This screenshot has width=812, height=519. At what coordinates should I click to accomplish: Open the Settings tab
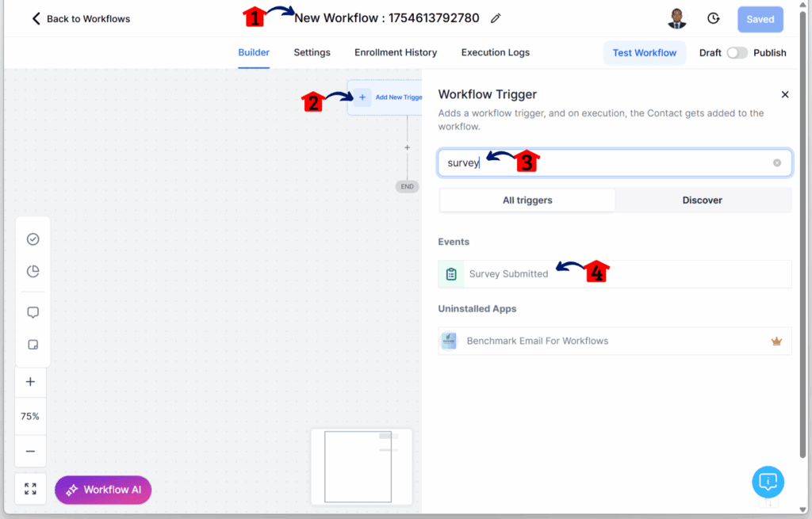(x=312, y=52)
